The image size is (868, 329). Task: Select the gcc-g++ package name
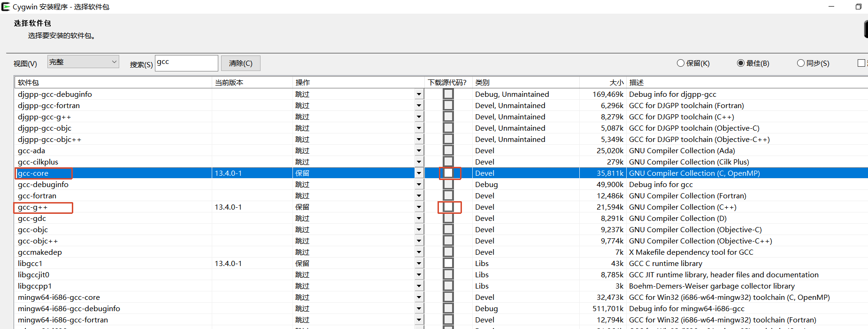tap(32, 207)
